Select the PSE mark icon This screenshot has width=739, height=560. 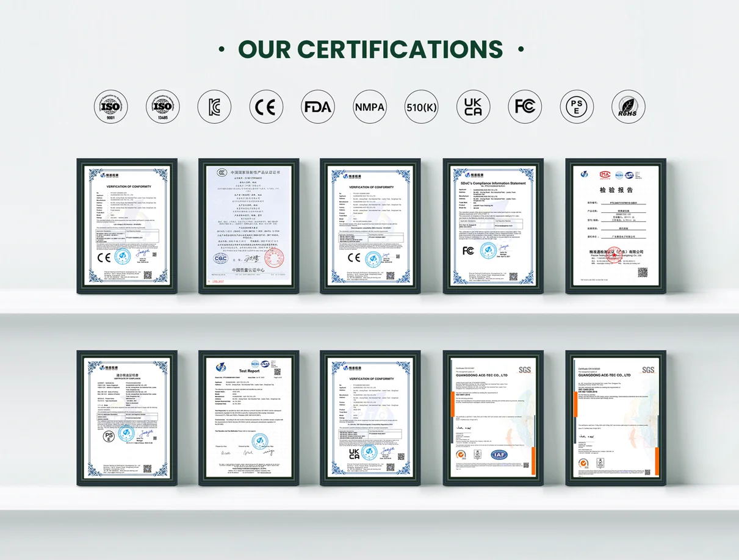[577, 107]
